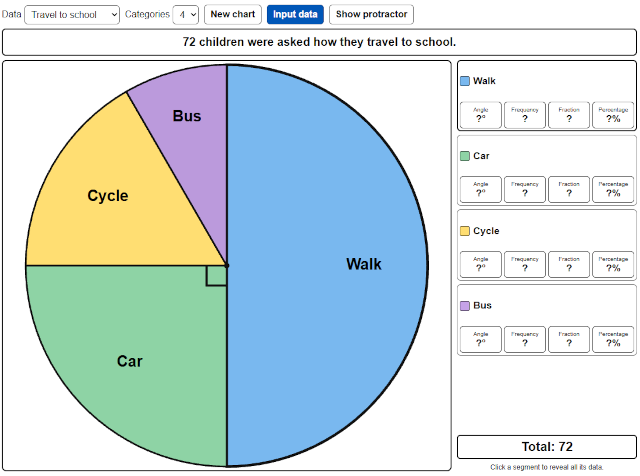
Task: Reveal the Bus fraction value
Action: pyautogui.click(x=569, y=339)
